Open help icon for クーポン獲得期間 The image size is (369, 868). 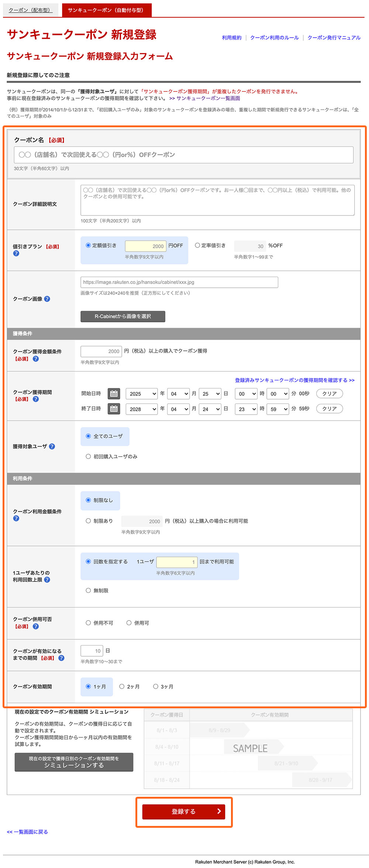36,399
